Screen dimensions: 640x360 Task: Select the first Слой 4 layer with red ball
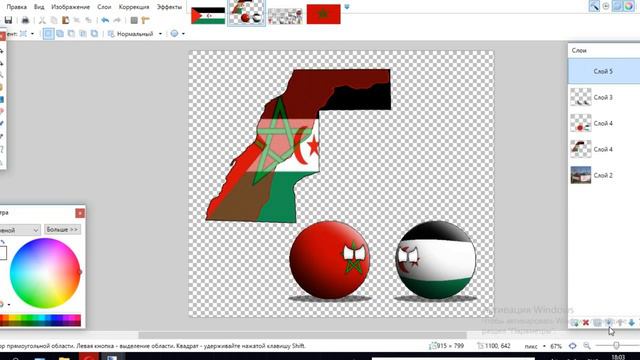coord(604,123)
